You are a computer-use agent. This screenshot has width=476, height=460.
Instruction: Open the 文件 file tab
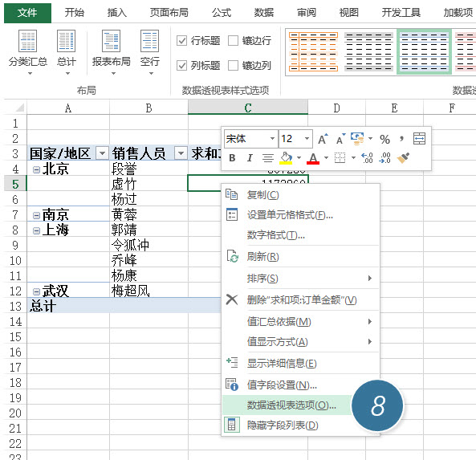coord(27,13)
